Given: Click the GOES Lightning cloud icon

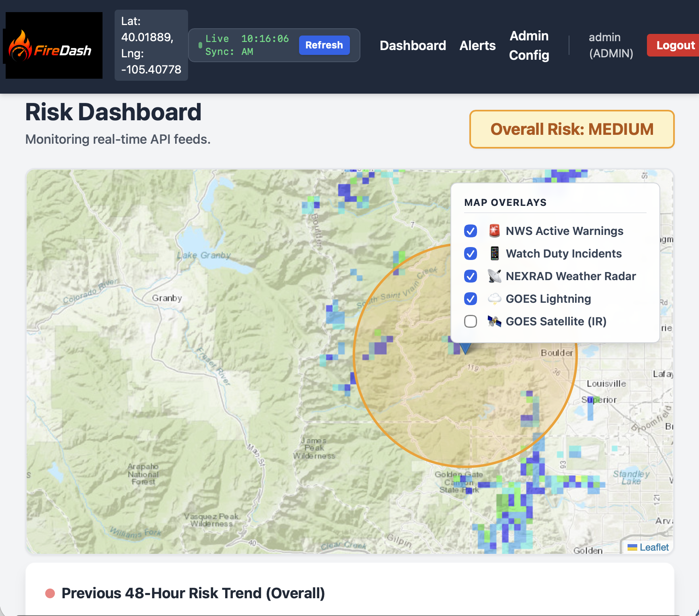Looking at the screenshot, I should point(494,299).
